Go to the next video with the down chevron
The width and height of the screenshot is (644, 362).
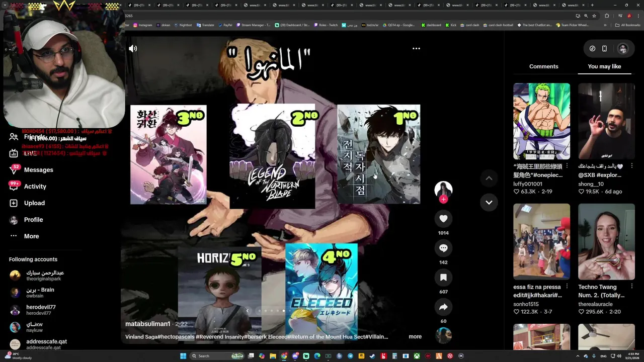tap(489, 202)
